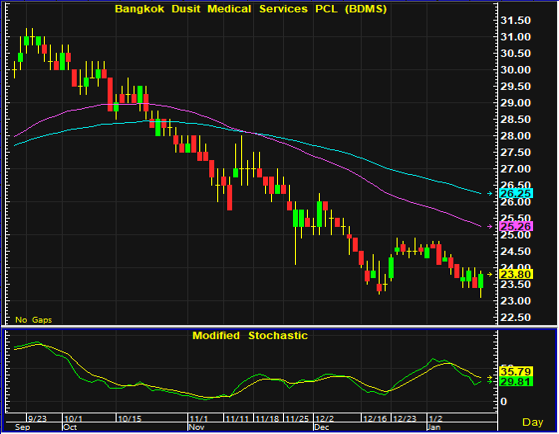This screenshot has width=559, height=434.
Task: Click the 24.50 price axis label
Action: point(516,252)
